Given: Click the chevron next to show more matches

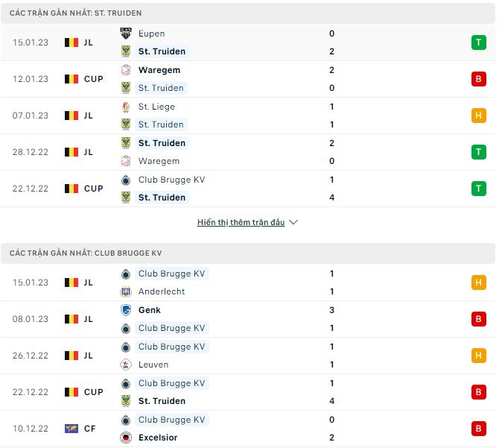Looking at the screenshot, I should point(293,222).
